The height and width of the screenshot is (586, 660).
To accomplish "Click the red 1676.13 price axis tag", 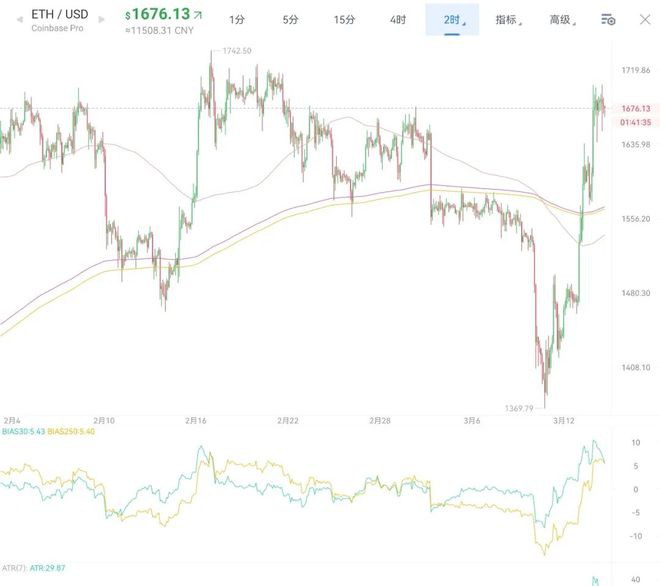I will 636,108.
